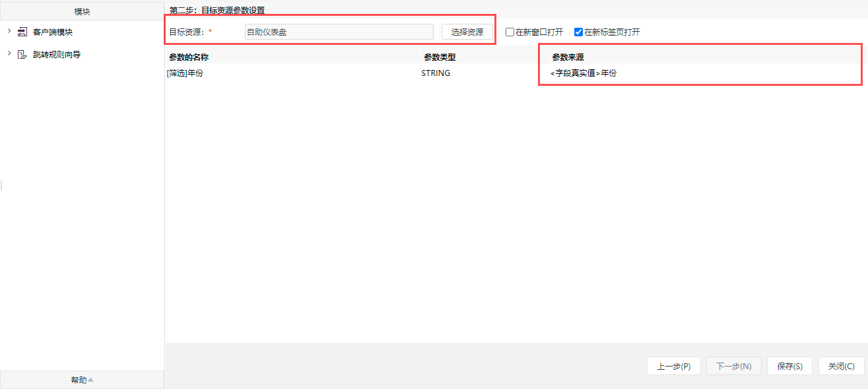Select 客户端模块 in the module tree

pos(53,32)
